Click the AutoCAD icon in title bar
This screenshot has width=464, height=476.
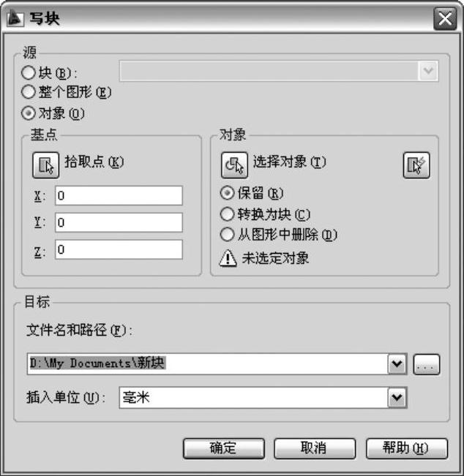click(x=15, y=18)
